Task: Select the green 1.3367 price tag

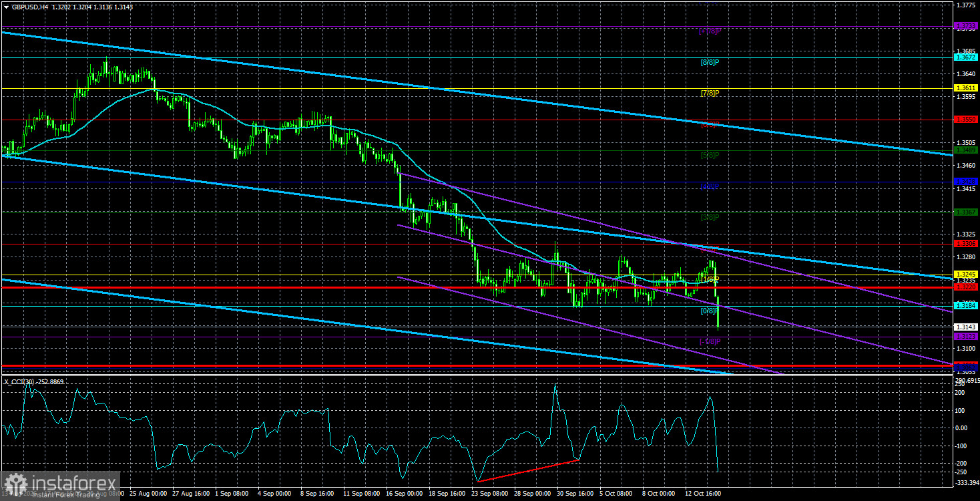Action: [967, 212]
